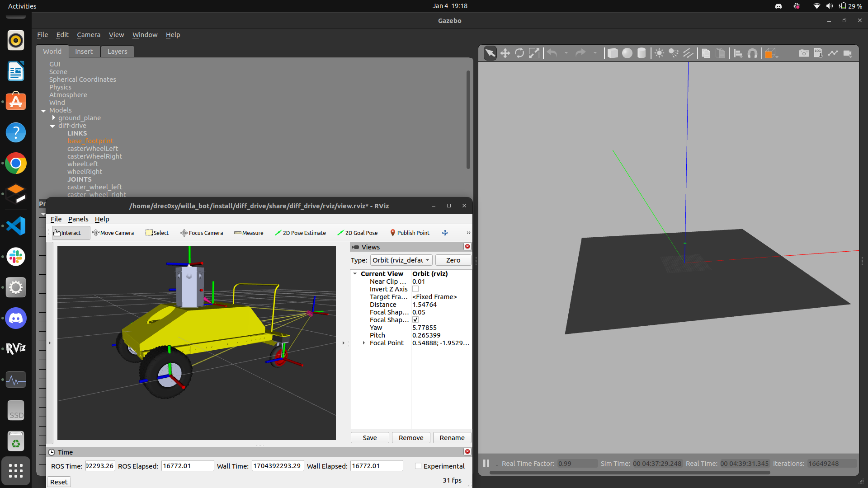This screenshot has width=868, height=488.
Task: Click the 2D Pose Estimate tool
Action: tap(301, 232)
